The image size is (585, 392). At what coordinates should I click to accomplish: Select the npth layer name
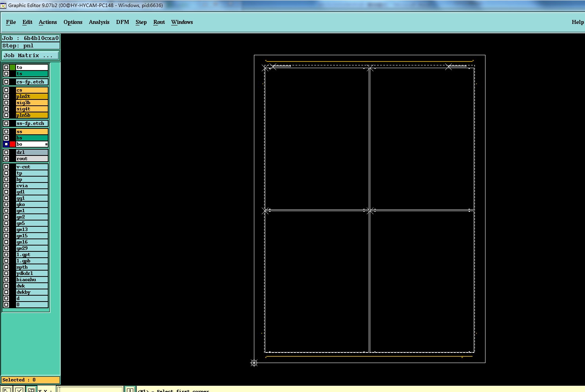tap(32, 267)
